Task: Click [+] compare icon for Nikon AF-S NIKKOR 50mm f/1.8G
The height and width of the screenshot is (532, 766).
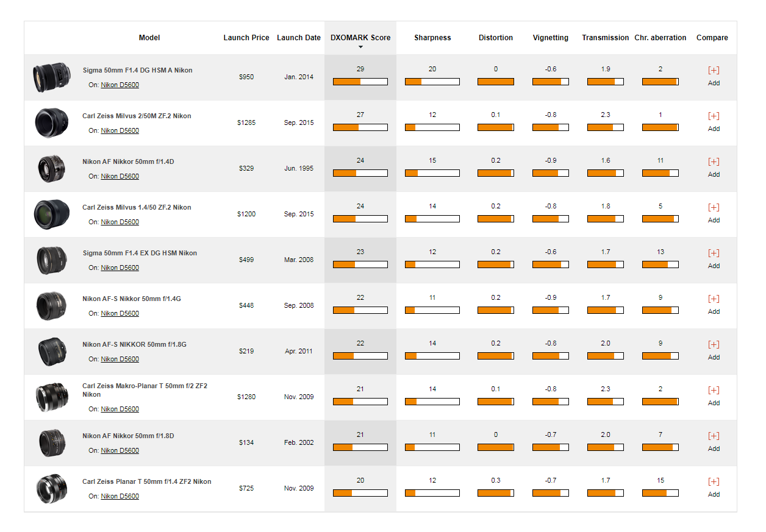Action: [x=714, y=344]
